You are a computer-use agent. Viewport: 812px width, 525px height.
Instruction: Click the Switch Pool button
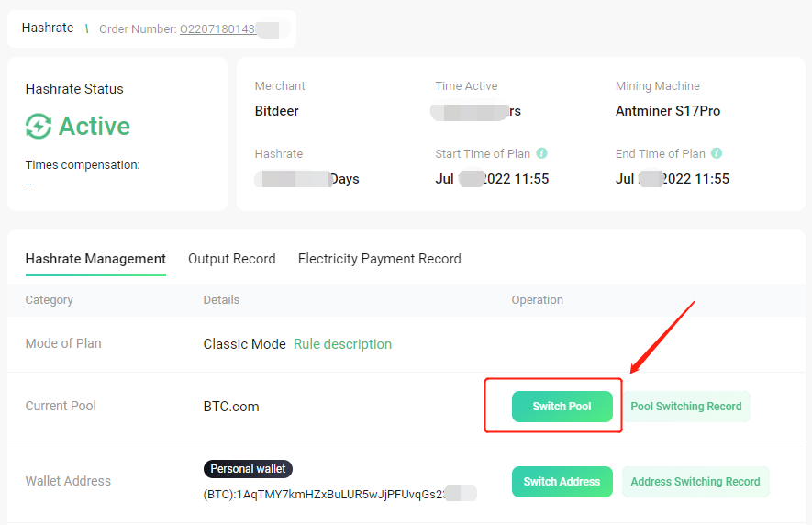point(562,407)
